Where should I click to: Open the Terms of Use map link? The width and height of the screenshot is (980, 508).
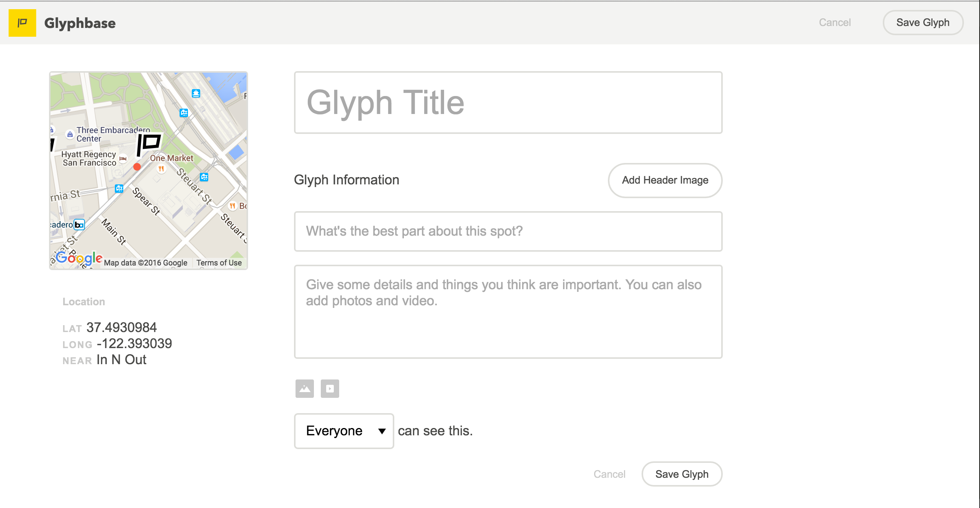pos(219,263)
